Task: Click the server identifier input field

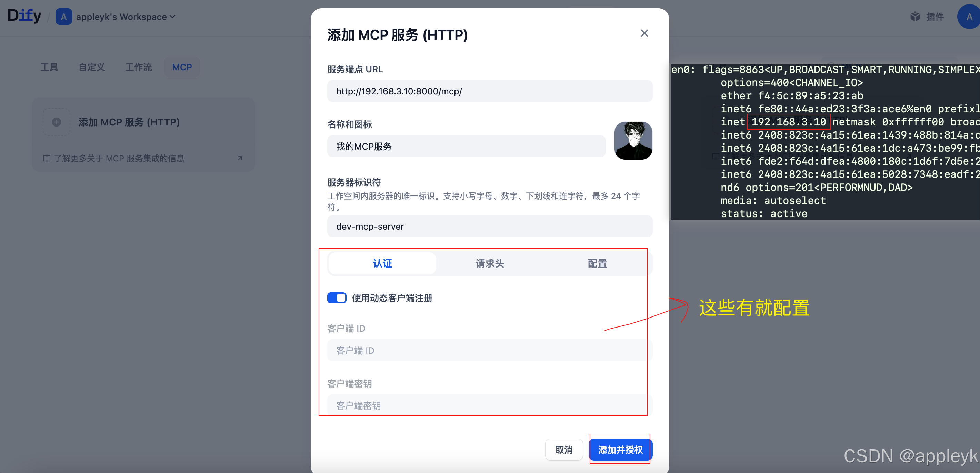Action: click(490, 227)
